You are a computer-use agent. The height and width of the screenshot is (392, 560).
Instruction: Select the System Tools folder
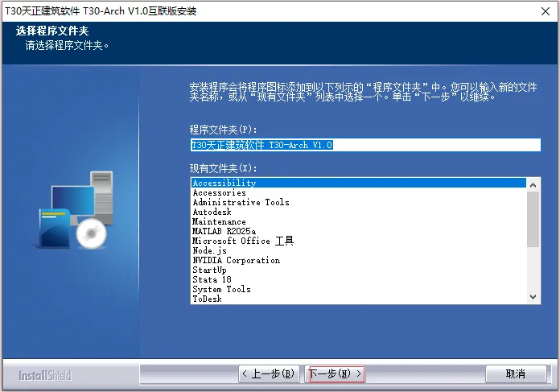[359, 289]
